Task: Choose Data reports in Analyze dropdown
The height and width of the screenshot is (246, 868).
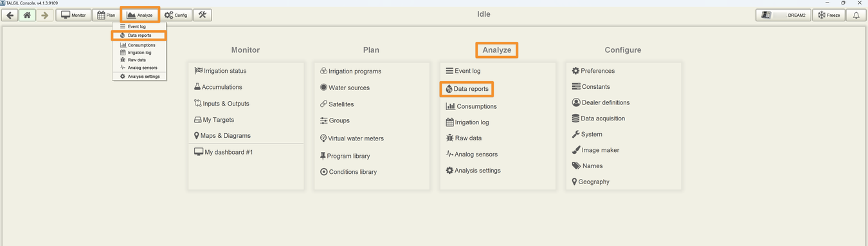Action: click(x=139, y=35)
